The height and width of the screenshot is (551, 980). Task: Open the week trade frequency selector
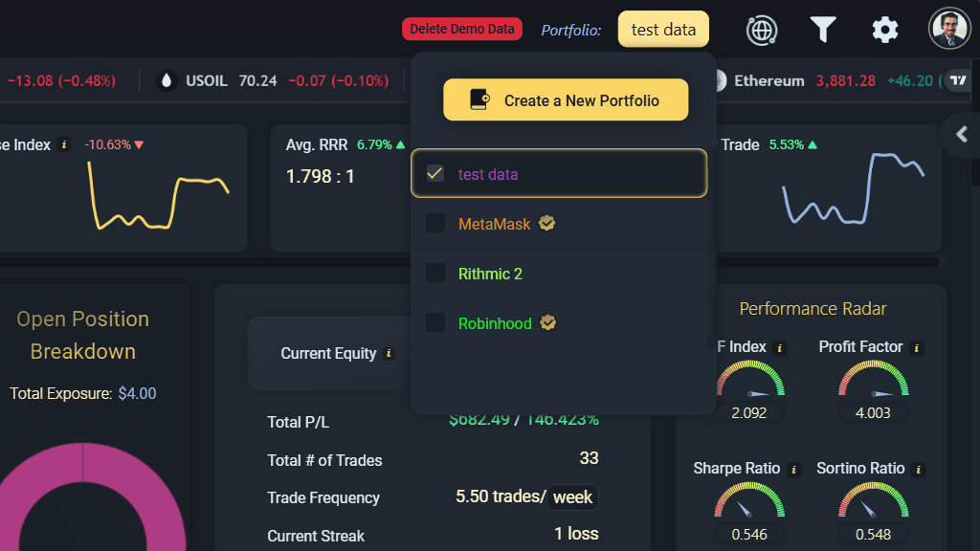click(x=573, y=497)
